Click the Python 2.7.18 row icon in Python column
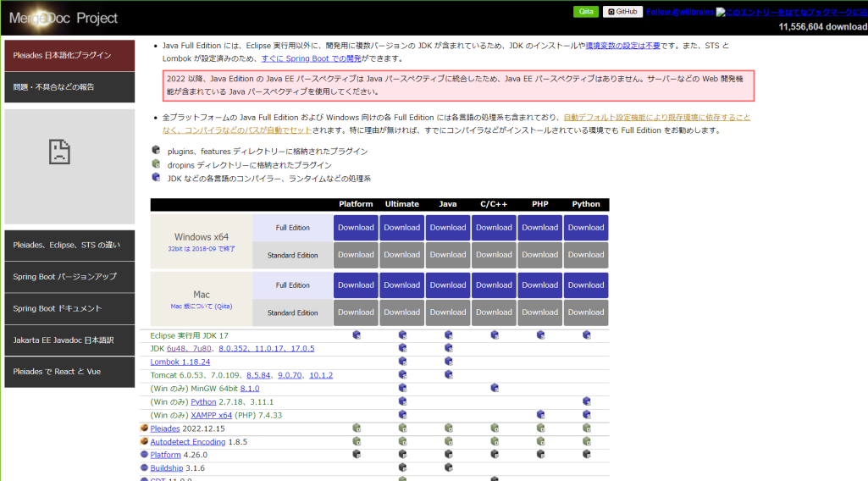This screenshot has height=481, width=868. [x=586, y=401]
